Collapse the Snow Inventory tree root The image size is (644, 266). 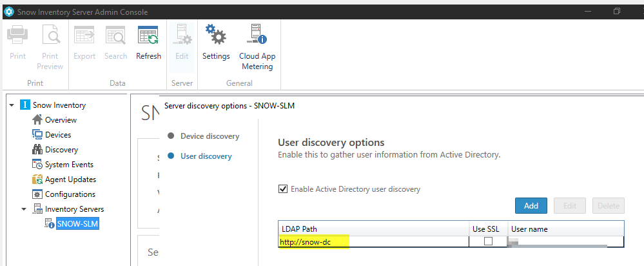[x=12, y=105]
